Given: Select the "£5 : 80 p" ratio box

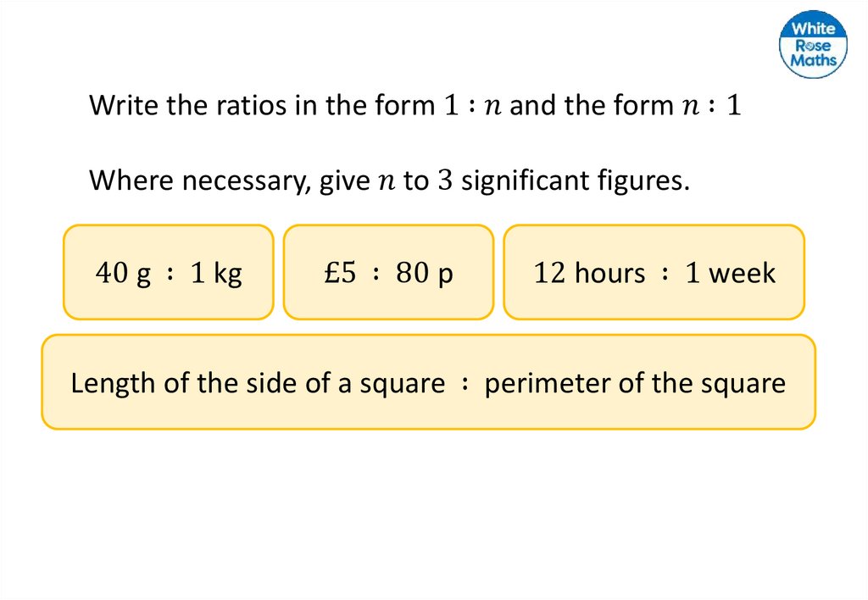Looking at the screenshot, I should pos(388,272).
